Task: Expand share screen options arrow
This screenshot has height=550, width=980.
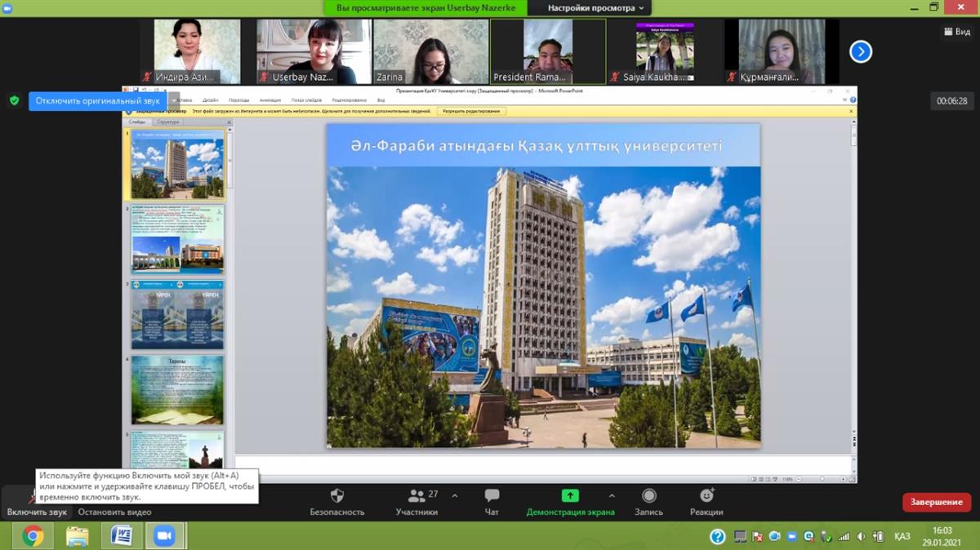Action: point(612,495)
